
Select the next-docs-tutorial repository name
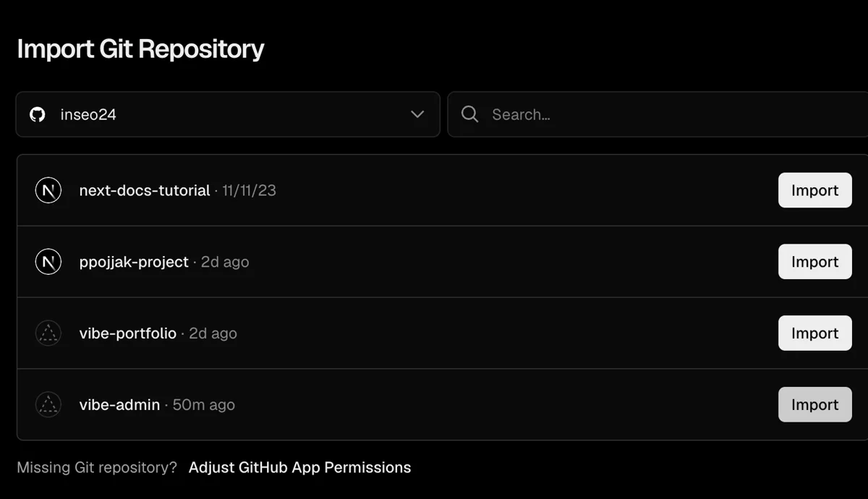coord(145,190)
